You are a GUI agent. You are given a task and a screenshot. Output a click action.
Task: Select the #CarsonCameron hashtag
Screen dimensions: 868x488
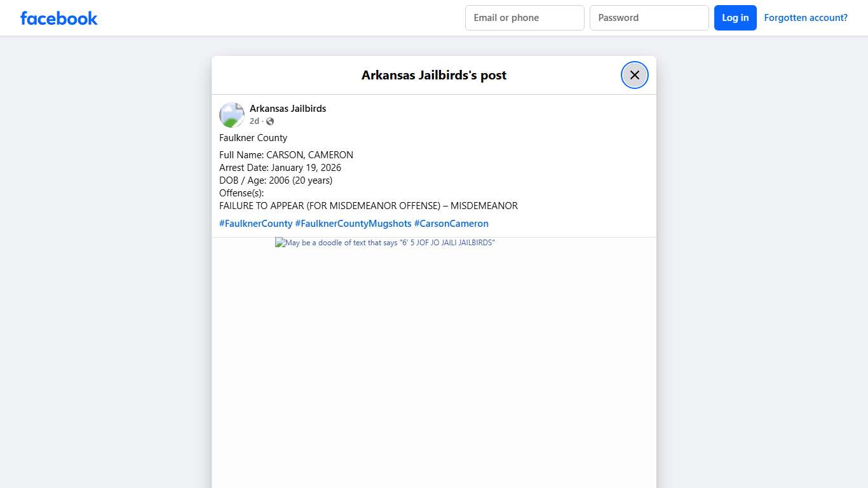tap(451, 224)
